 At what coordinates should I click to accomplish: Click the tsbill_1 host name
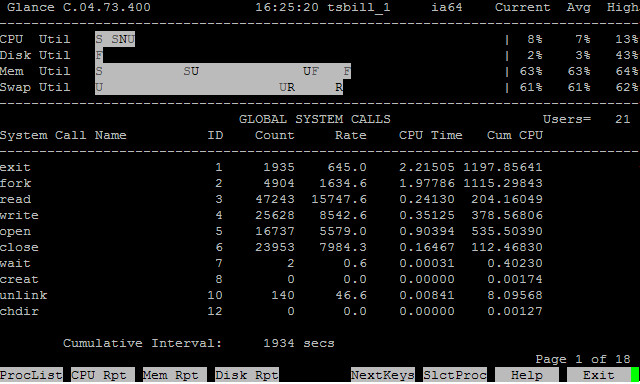[358, 7]
